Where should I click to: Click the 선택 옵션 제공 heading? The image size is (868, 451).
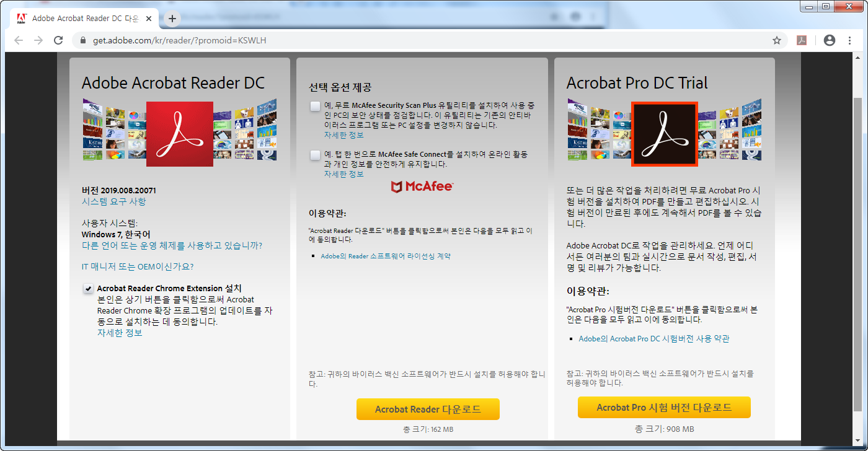click(x=340, y=87)
